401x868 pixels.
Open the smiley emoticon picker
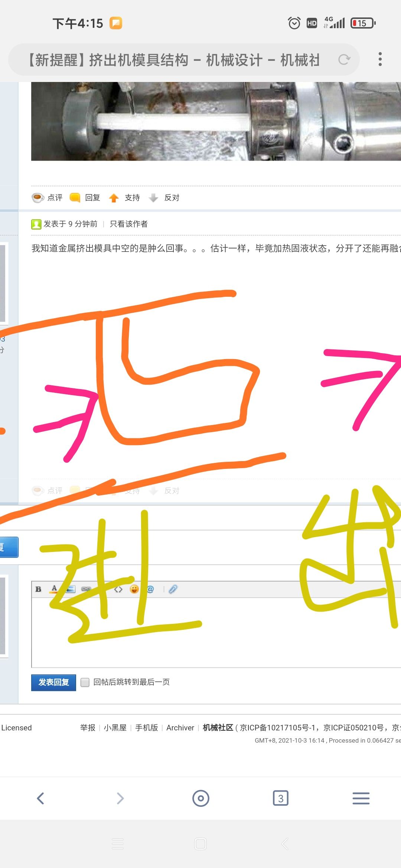(x=134, y=589)
